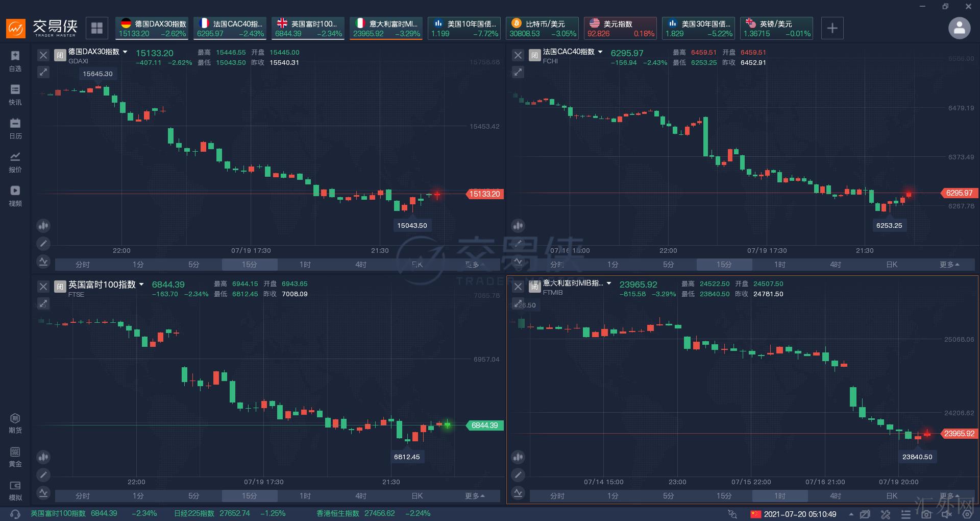Open the 英国富时100指数 symbol dropdown
Image resolution: width=980 pixels, height=521 pixels.
141,285
